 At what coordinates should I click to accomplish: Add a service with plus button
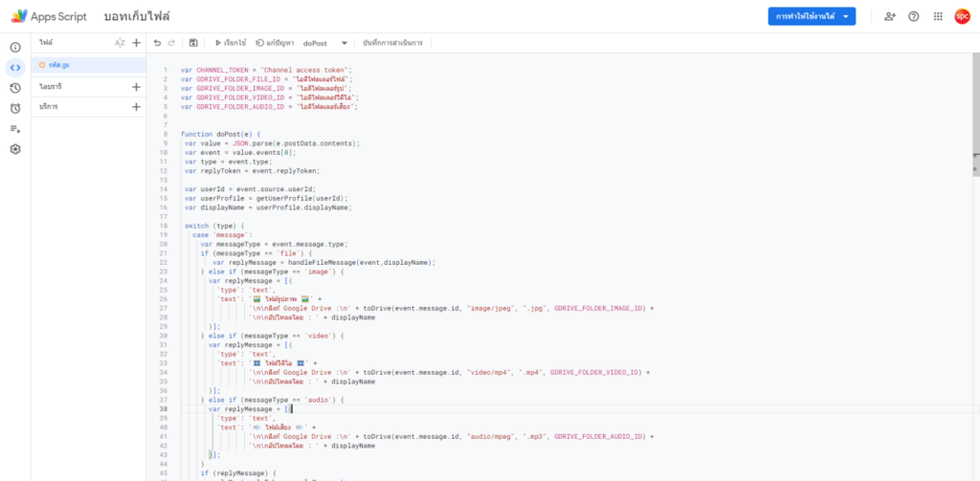(136, 107)
